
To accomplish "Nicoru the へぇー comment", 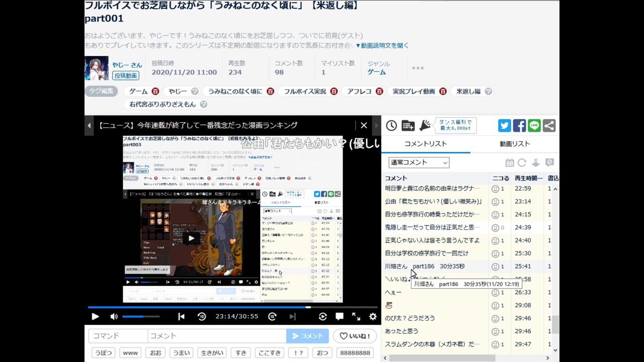I will 496,292.
